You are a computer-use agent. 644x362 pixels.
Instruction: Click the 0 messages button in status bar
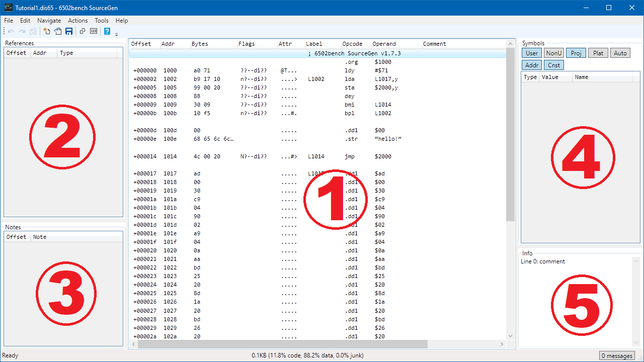618,355
